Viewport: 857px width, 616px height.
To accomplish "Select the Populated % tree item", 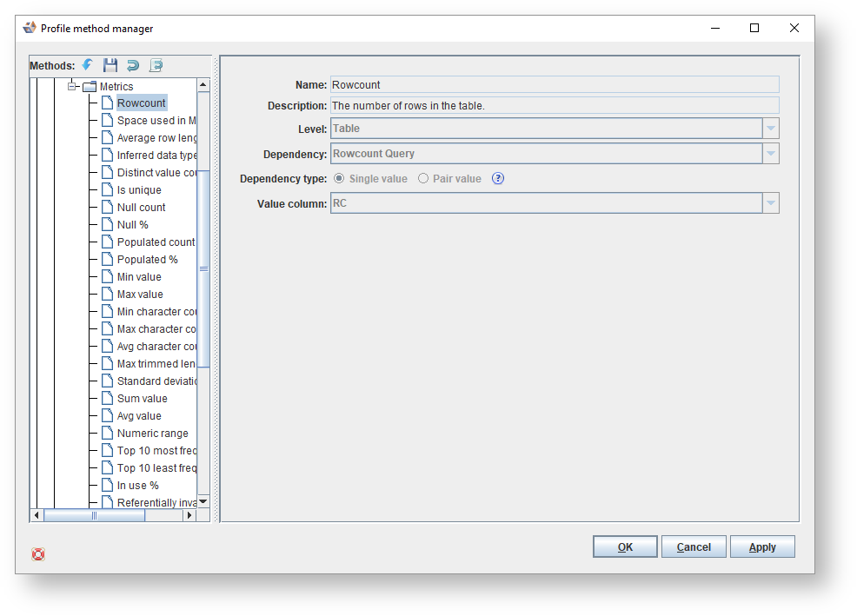I will (x=148, y=259).
